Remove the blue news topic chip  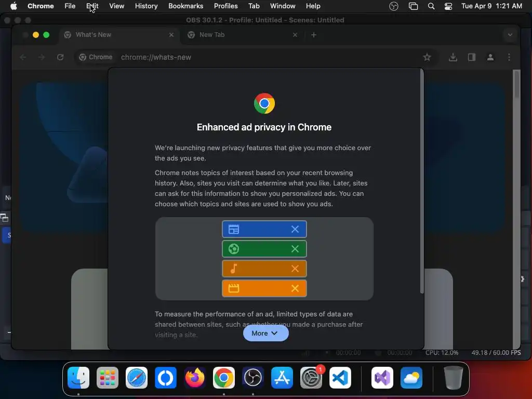[295, 229]
